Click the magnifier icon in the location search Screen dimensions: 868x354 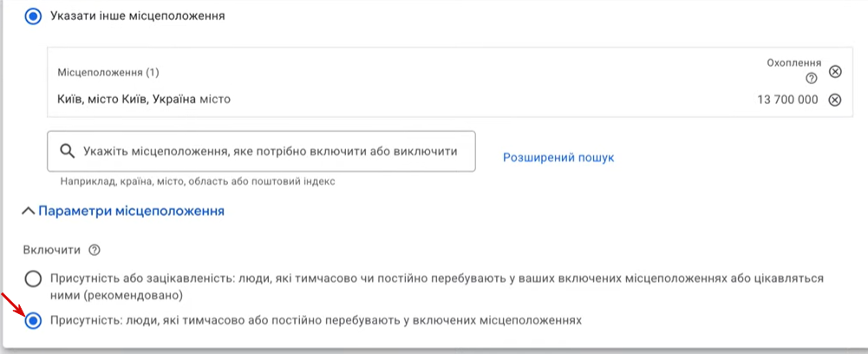pos(67,151)
